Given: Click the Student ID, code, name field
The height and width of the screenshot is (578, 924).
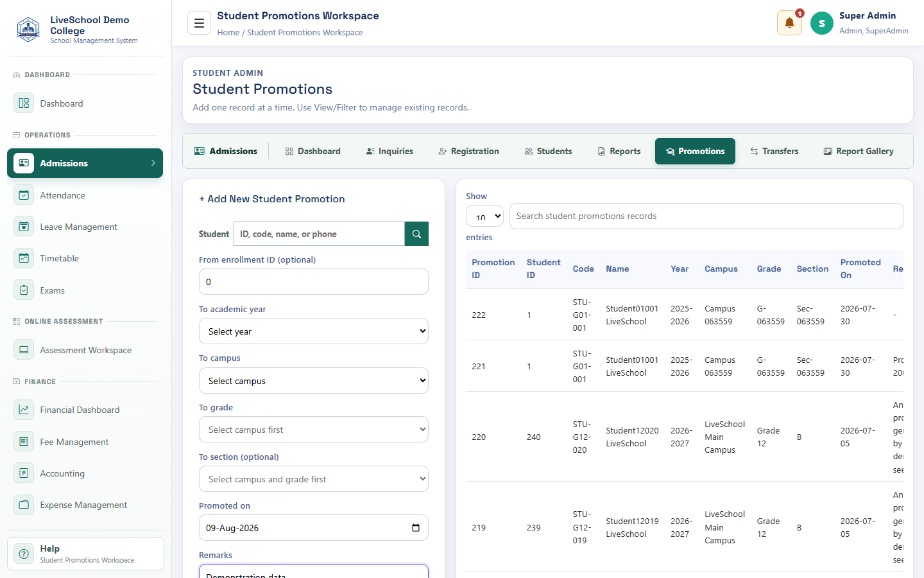Looking at the screenshot, I should tap(319, 234).
